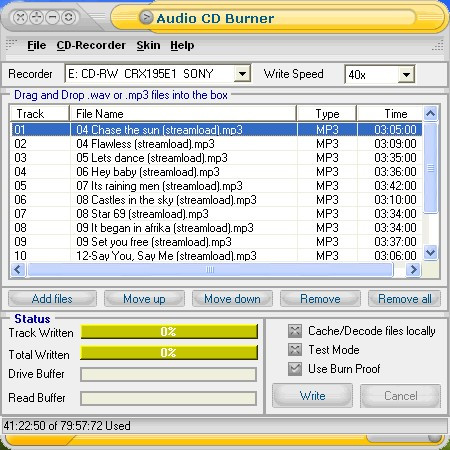
Task: Toggle the Use Burn Proof checkbox
Action: pyautogui.click(x=295, y=369)
